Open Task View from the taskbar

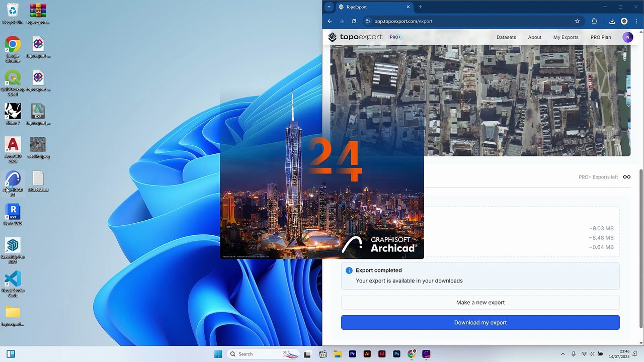point(307,354)
